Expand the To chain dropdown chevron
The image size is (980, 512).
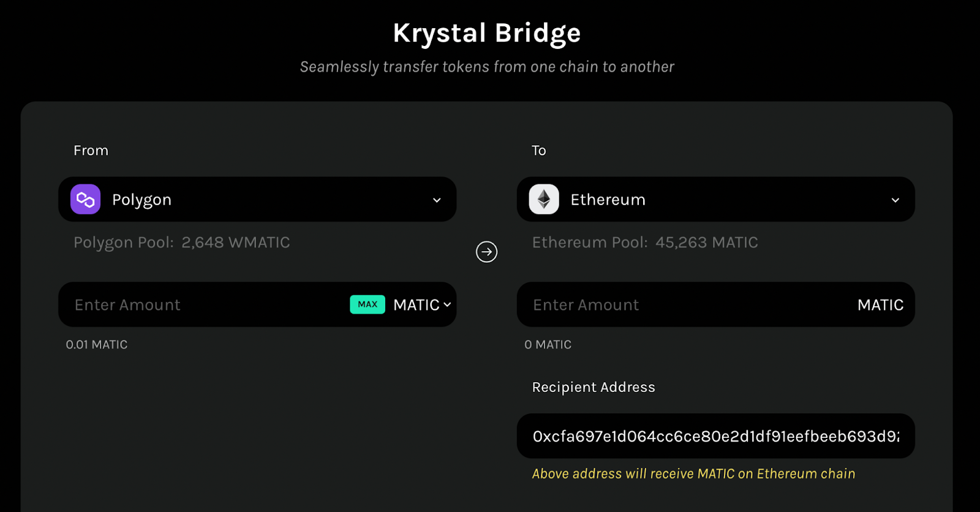(x=895, y=200)
